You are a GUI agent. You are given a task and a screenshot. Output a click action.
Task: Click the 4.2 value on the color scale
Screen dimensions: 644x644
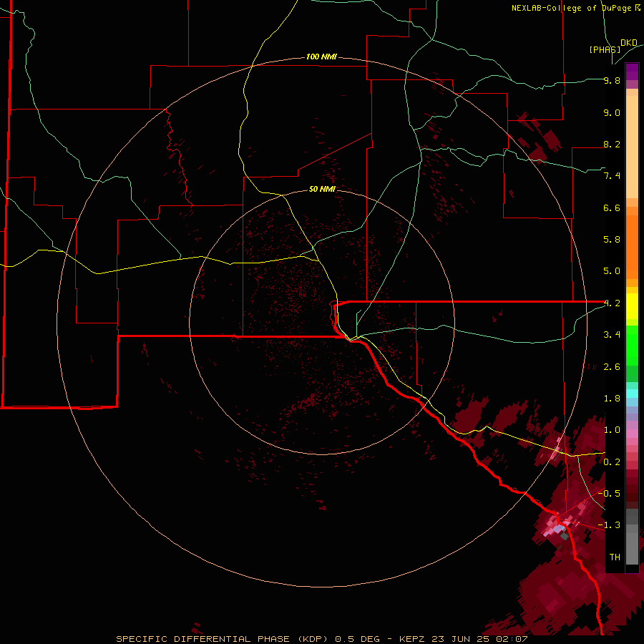[x=612, y=303]
